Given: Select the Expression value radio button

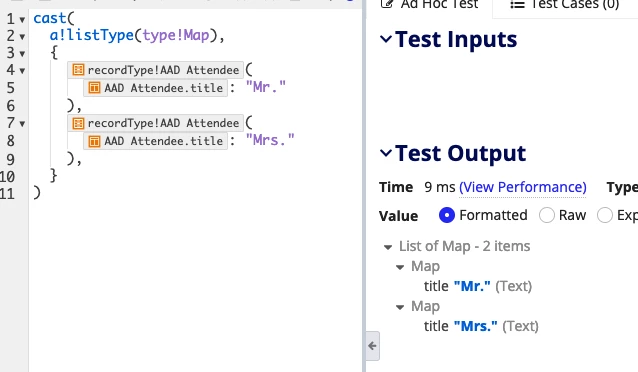Looking at the screenshot, I should [x=605, y=215].
